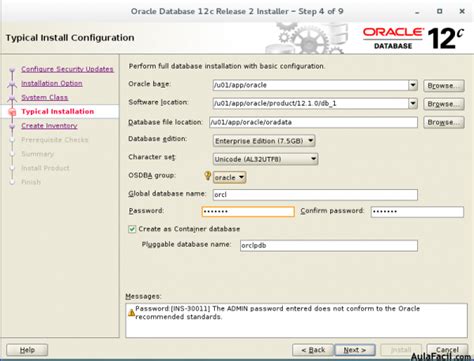Screen dimensions: 474x361
Task: Click the Next button
Action: tap(355, 350)
